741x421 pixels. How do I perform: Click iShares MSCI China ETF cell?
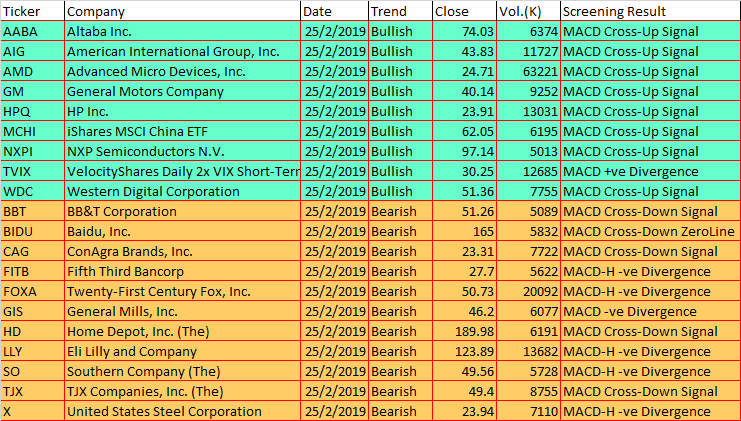(182, 131)
